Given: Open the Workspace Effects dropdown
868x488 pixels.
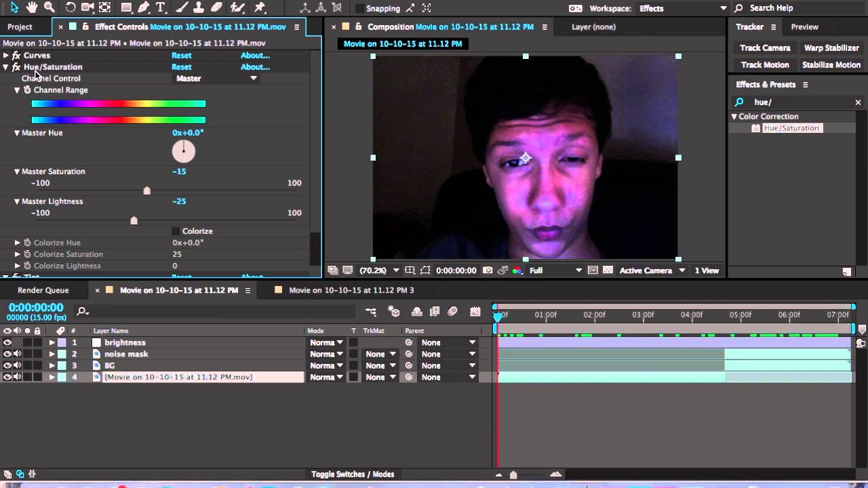Looking at the screenshot, I should tap(683, 8).
